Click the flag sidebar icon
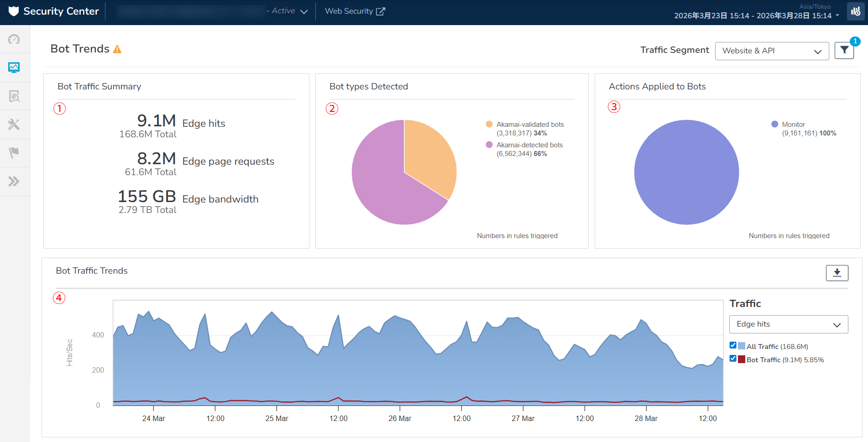Image resolution: width=868 pixels, height=442 pixels. 14,153
